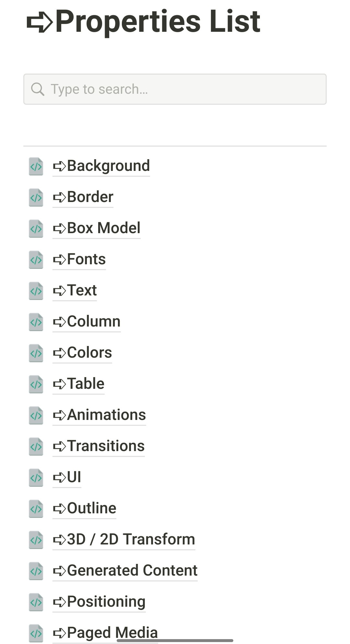Open the Column properties page
Screen dimensions: 350x644
[87, 321]
